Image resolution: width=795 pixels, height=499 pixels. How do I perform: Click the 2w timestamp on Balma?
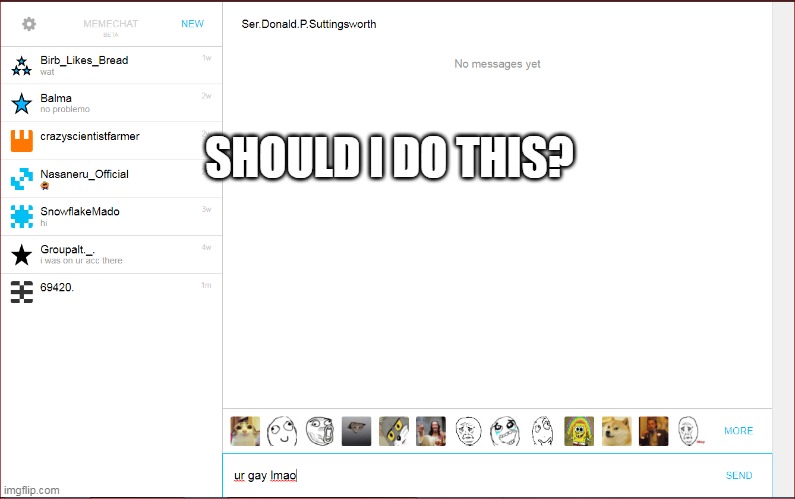206,96
